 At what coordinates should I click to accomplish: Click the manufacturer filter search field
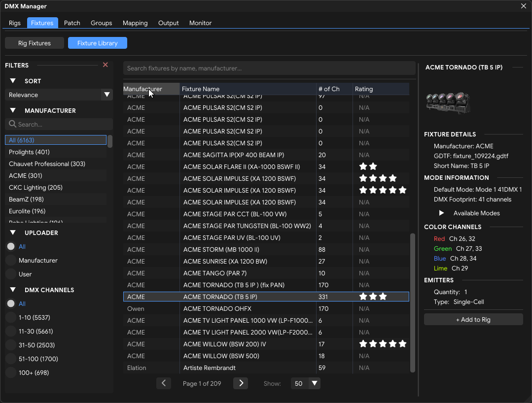[x=59, y=124]
